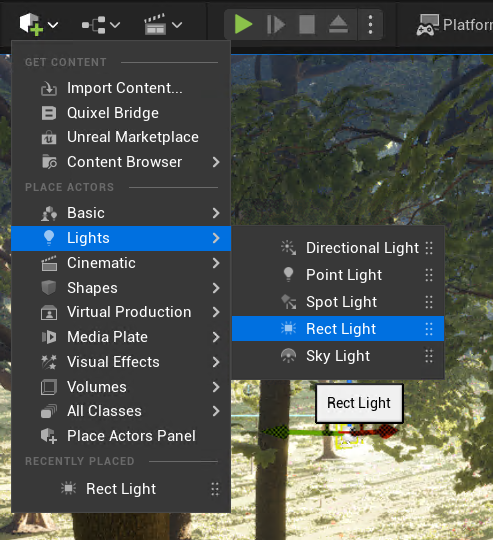The width and height of the screenshot is (493, 540).
Task: Open the Cinematics clapperboard dropdown
Action: point(163,24)
